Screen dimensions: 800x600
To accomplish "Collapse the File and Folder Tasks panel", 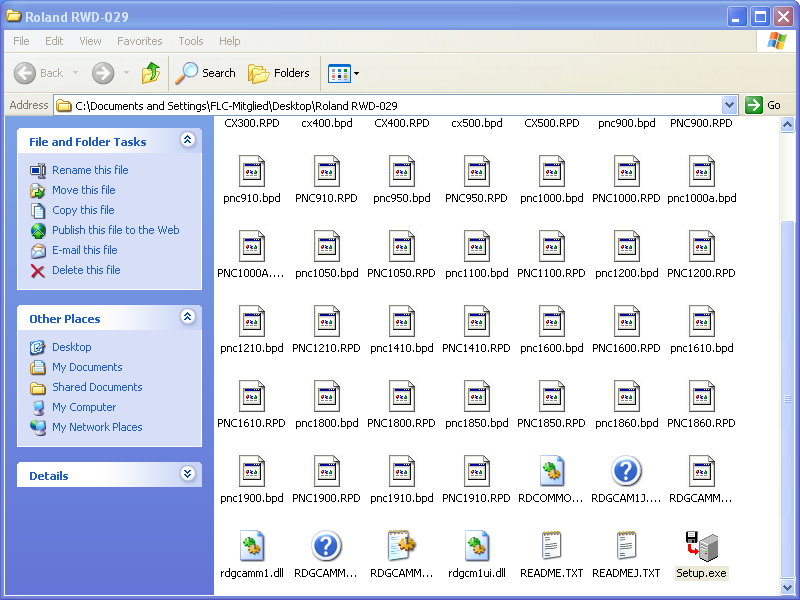I will click(187, 140).
